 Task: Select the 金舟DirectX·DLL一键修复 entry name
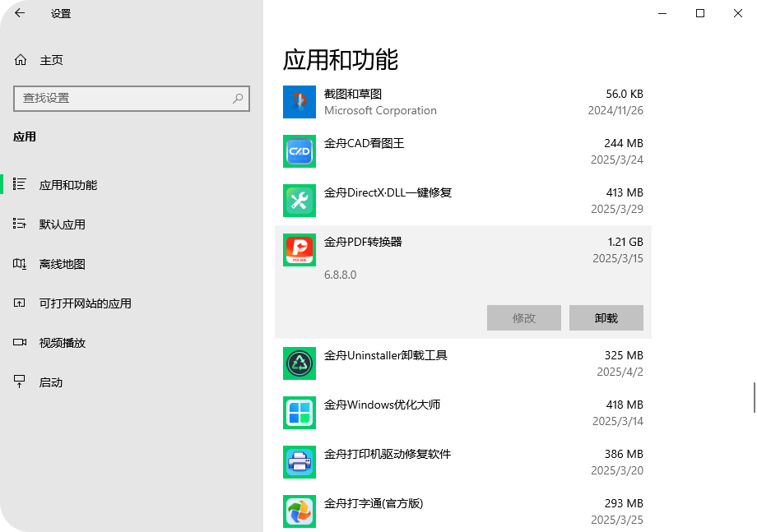point(388,192)
